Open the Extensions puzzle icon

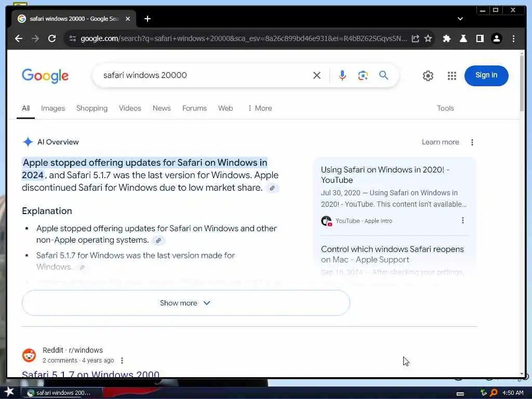(447, 38)
